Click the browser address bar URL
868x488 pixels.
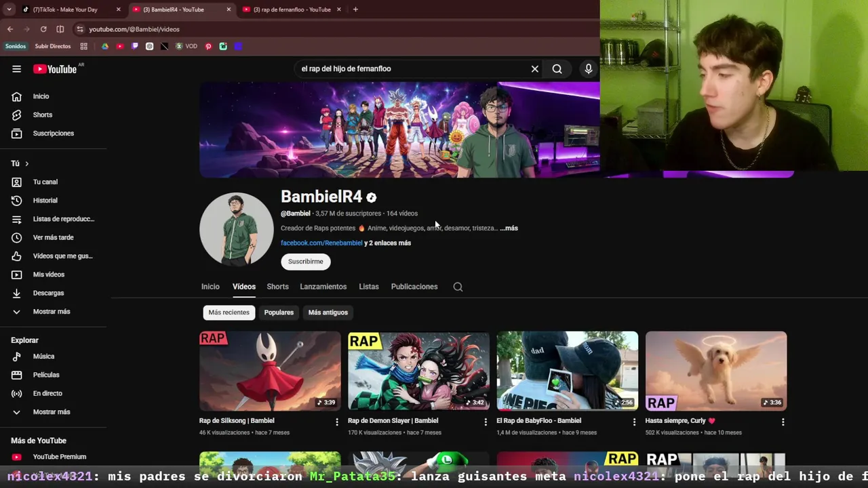[134, 29]
